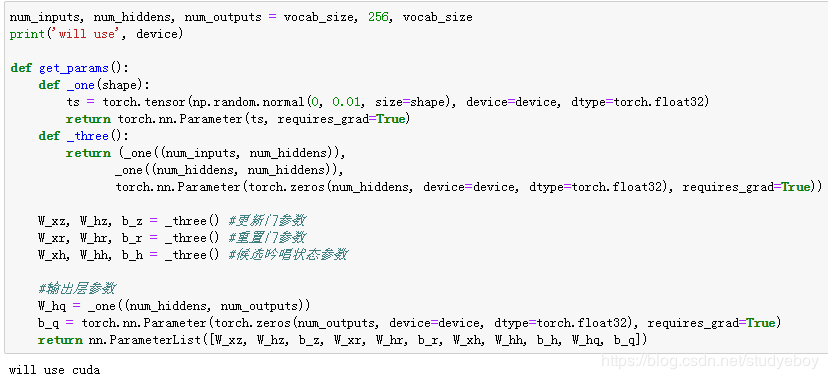Click the print statement line
The height and width of the screenshot is (379, 828).
tap(96, 34)
